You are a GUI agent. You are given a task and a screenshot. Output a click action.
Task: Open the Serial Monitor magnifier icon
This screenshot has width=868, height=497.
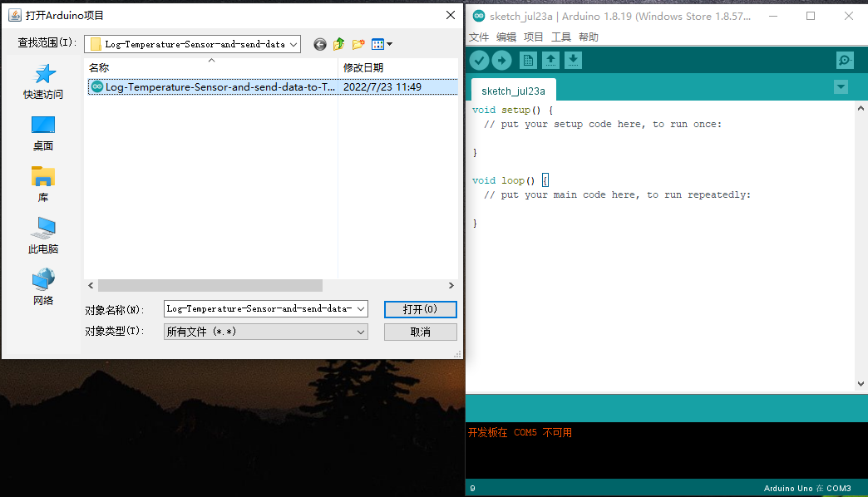(845, 61)
